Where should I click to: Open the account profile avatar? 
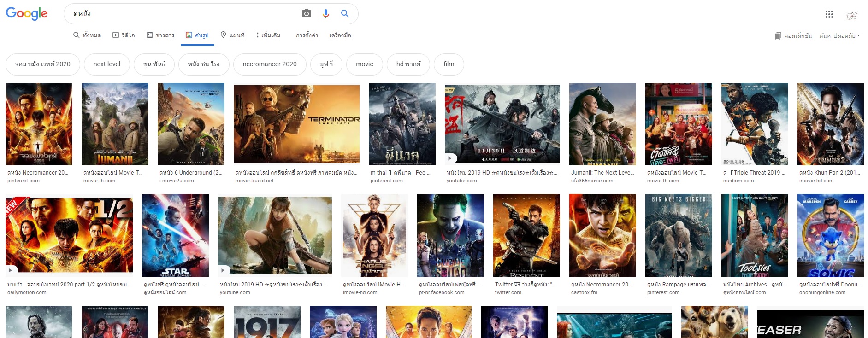point(851,15)
